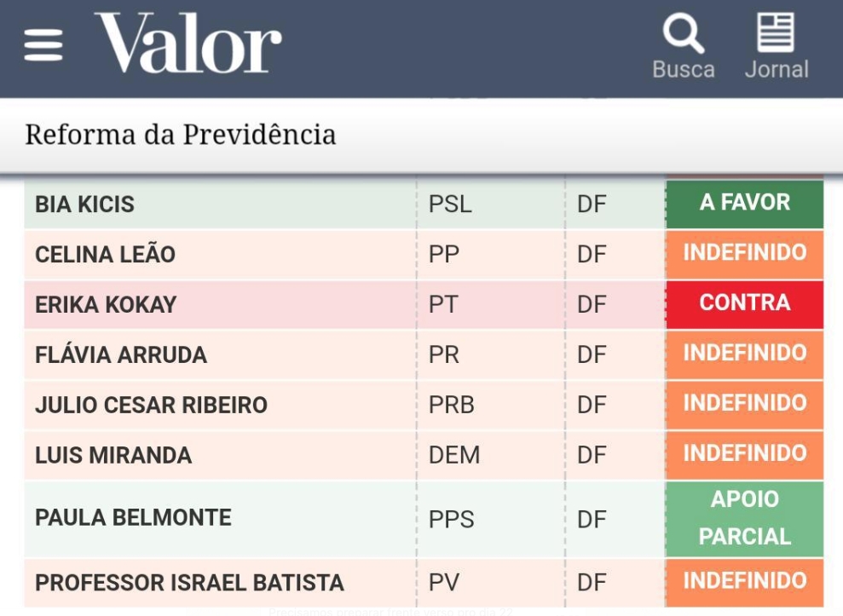This screenshot has height=616, width=843.
Task: Open Flávia Arruda's entry
Action: point(121,354)
